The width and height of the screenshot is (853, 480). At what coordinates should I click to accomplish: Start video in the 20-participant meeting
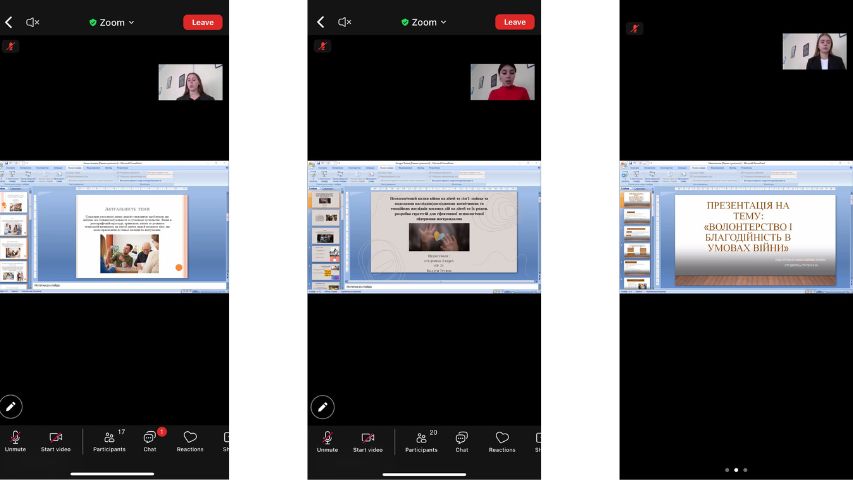click(368, 441)
